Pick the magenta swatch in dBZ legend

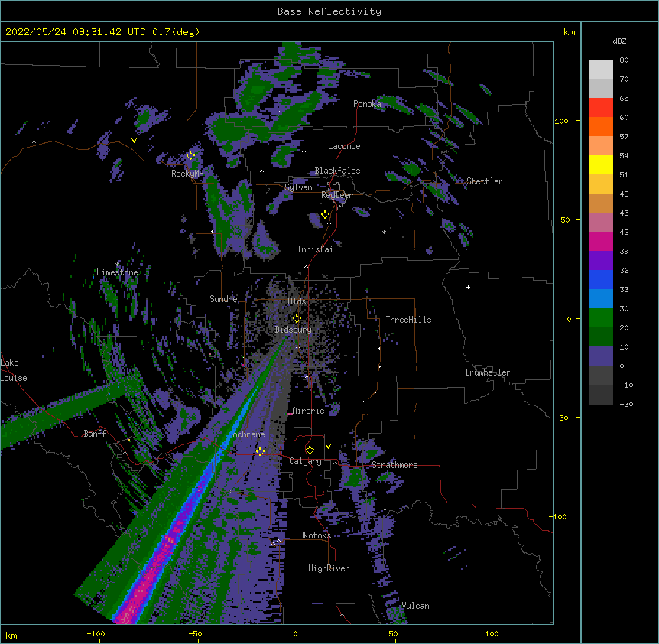601,241
